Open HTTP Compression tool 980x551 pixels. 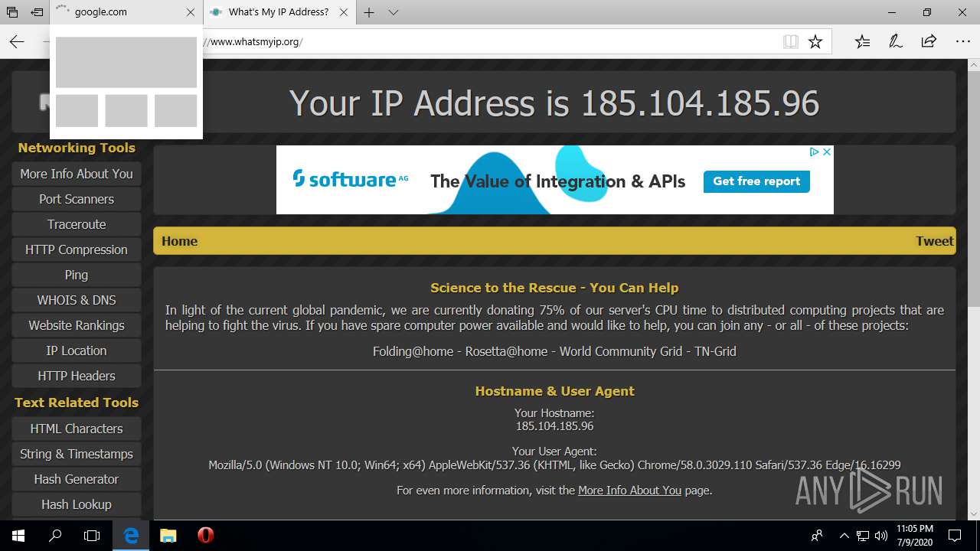77,249
